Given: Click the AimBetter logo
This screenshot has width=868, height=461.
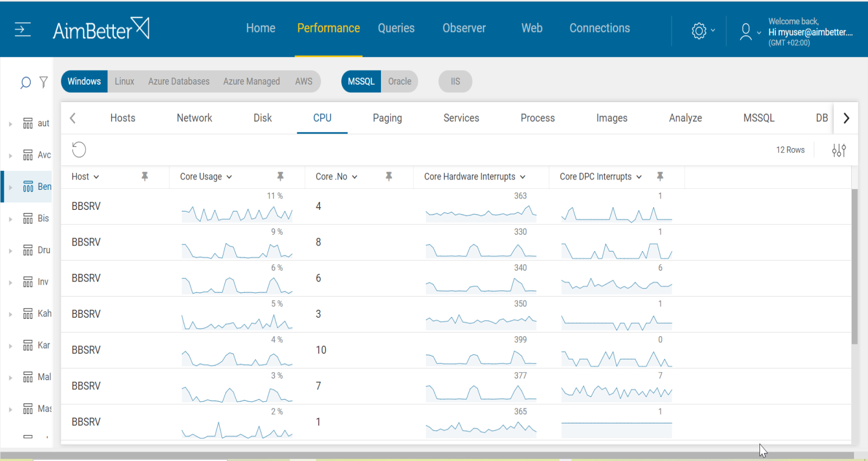Looking at the screenshot, I should point(101,29).
